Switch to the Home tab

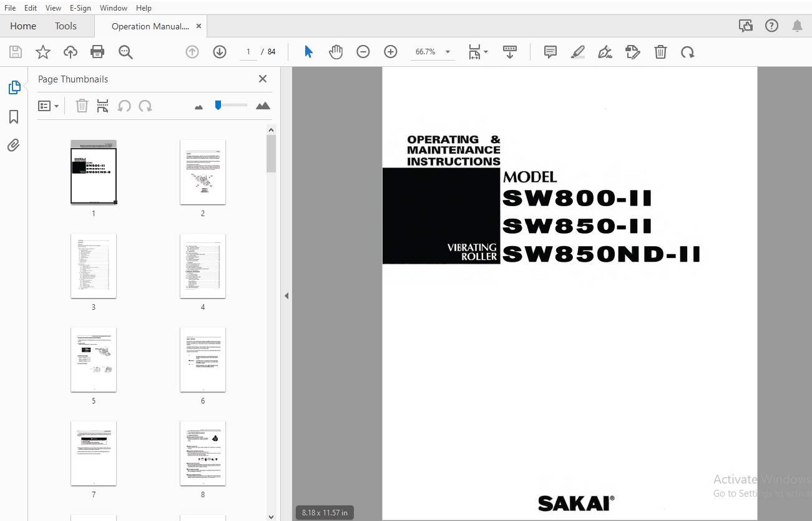23,26
